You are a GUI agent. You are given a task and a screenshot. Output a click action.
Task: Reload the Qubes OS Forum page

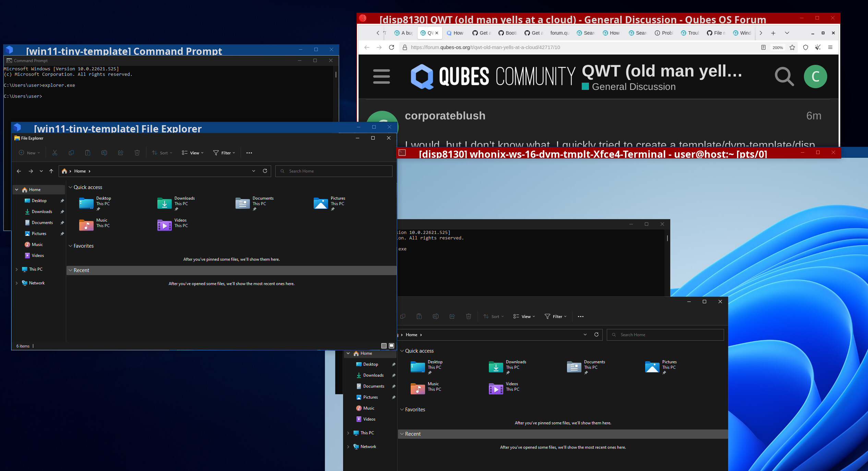(391, 47)
